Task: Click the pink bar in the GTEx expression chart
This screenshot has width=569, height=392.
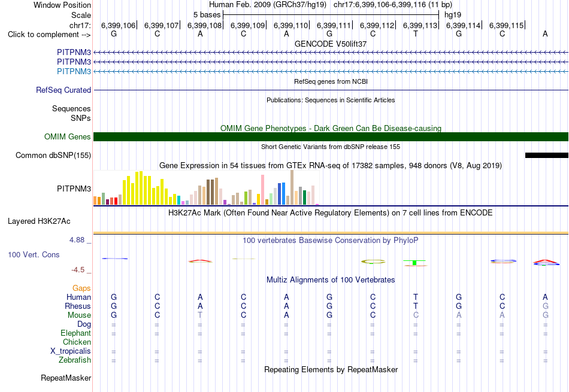Action: pos(262,190)
